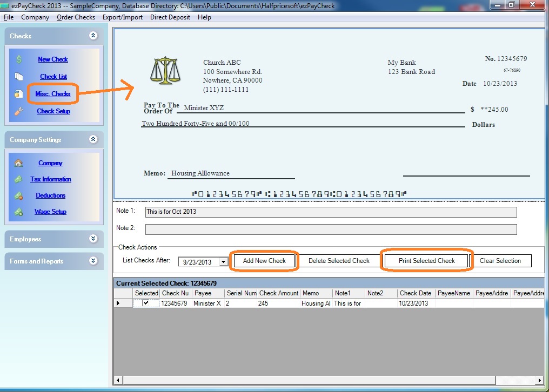
Task: Click the Company house icon
Action: coord(19,163)
